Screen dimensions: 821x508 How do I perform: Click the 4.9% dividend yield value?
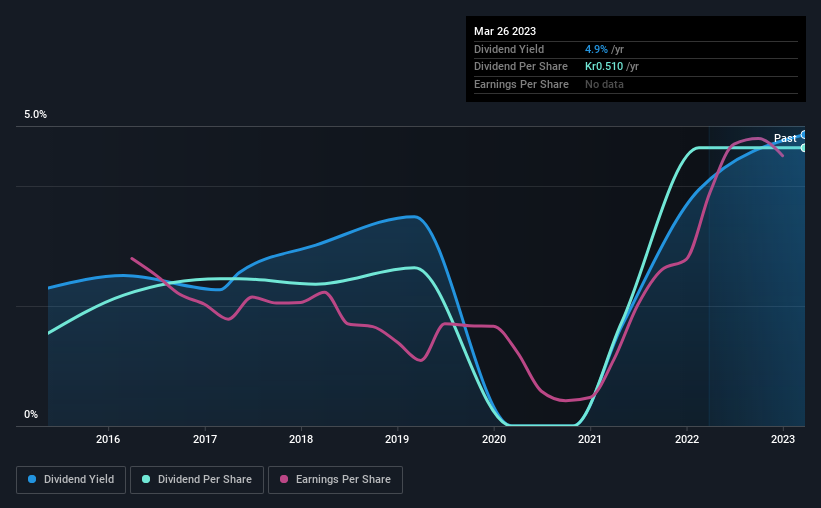[596, 49]
